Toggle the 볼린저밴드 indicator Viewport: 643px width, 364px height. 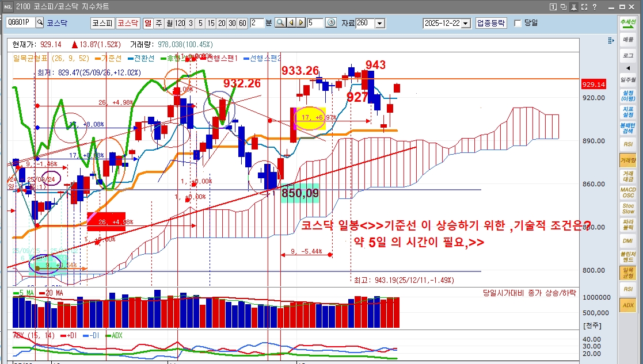coord(628,256)
